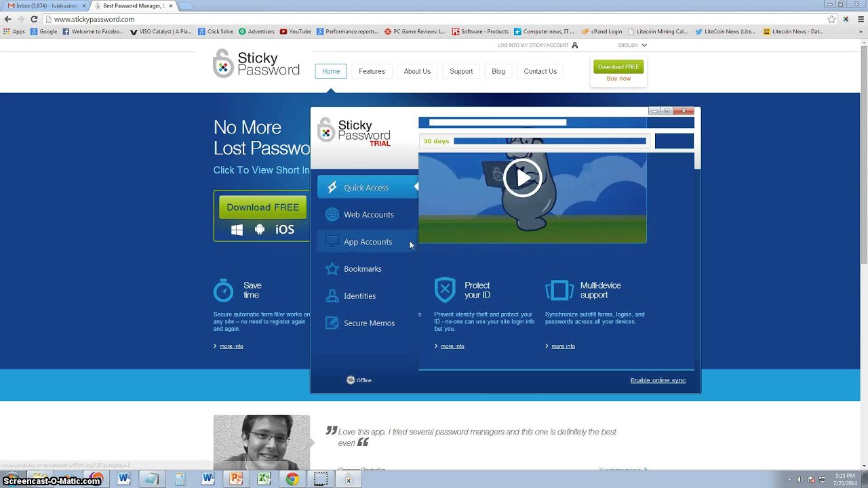Open the Bookmarks section
868x488 pixels.
tap(368, 269)
